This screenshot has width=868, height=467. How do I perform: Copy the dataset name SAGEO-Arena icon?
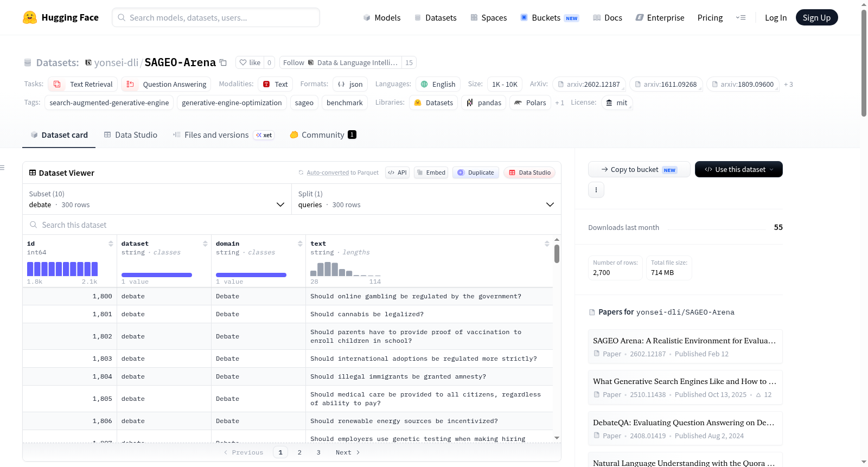point(223,62)
